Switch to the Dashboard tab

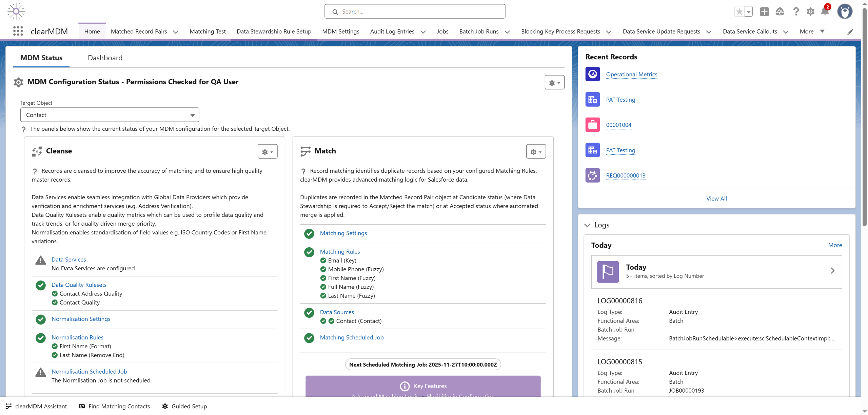(105, 58)
